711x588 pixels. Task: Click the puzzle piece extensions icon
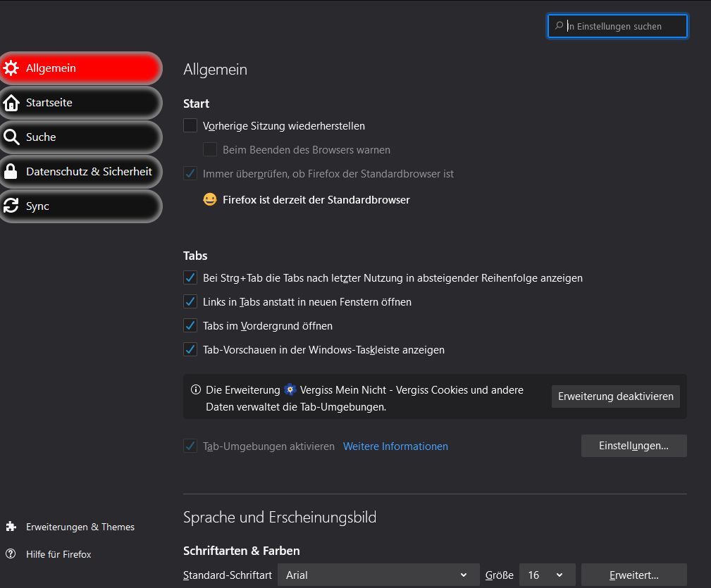[x=11, y=527]
